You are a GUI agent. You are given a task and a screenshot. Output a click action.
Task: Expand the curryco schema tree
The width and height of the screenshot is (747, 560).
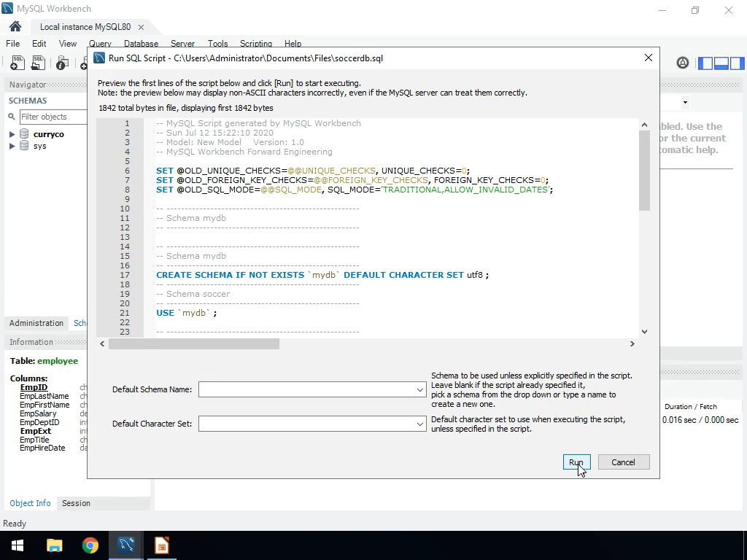click(12, 134)
